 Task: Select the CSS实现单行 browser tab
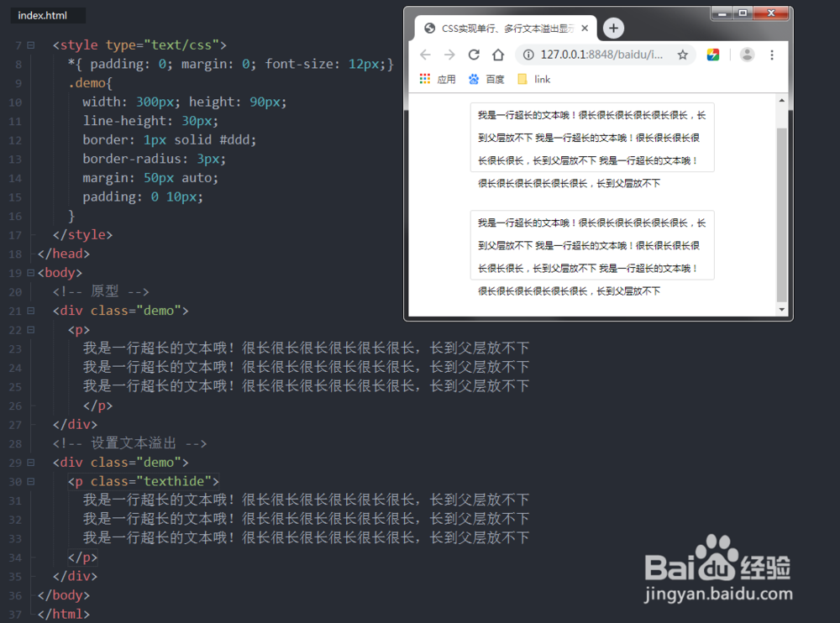click(506, 28)
